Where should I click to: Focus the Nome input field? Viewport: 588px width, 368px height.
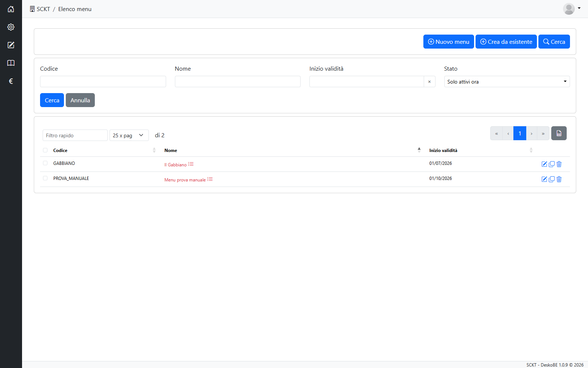tap(238, 82)
